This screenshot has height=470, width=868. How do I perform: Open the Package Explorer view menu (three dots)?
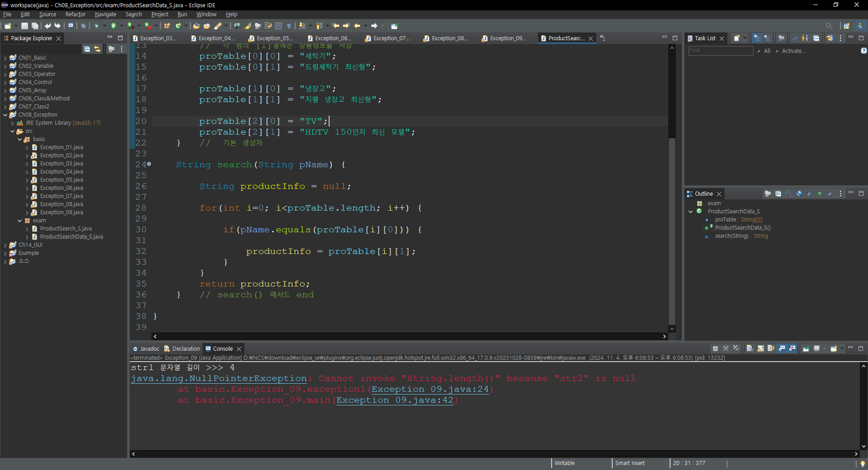coord(122,49)
